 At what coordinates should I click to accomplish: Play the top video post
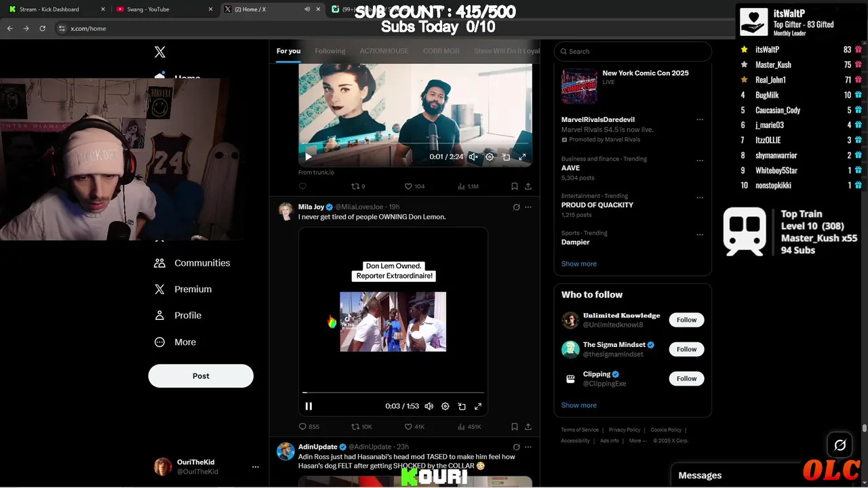(309, 157)
